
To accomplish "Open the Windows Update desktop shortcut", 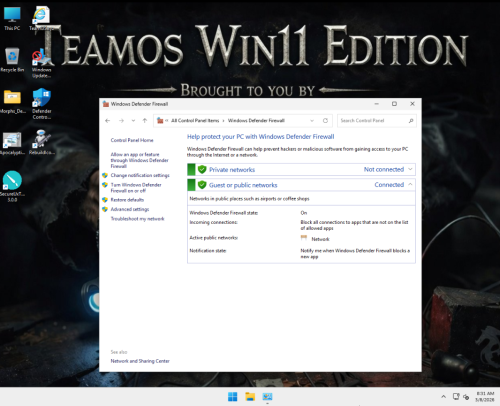I will (x=41, y=63).
